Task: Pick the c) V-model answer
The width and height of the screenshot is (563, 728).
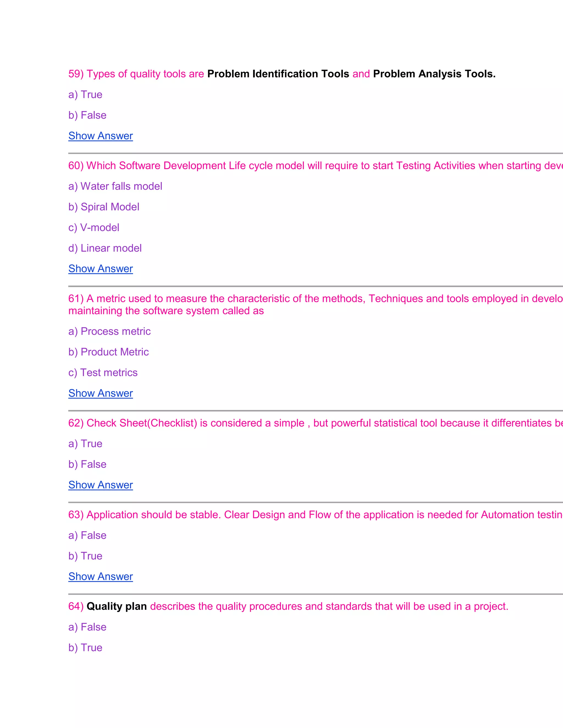Action: pos(94,228)
